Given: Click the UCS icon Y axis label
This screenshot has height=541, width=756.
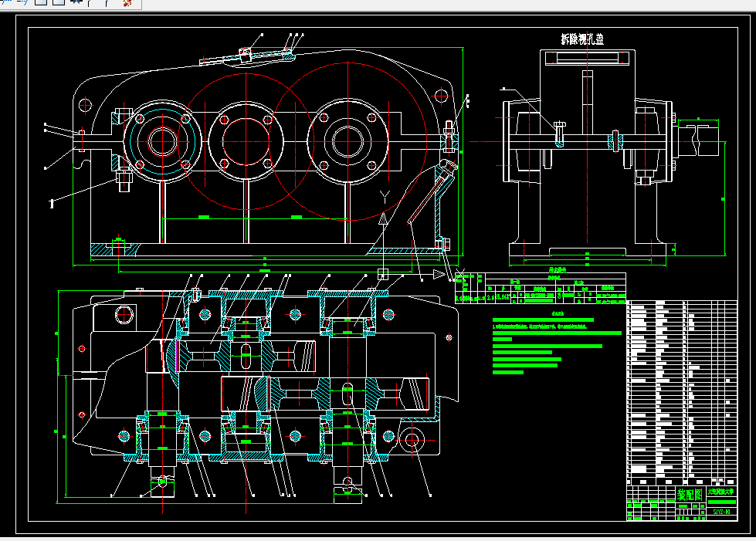Looking at the screenshot, I should click(x=385, y=196).
